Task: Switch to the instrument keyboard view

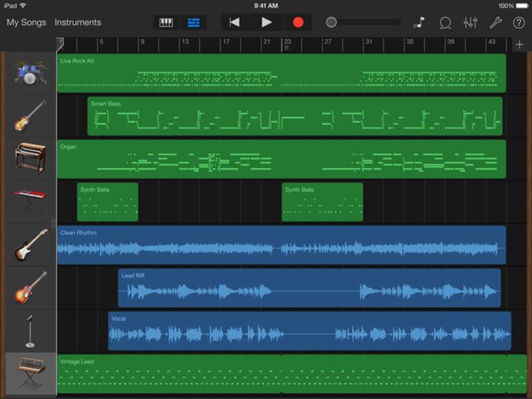Action: (x=167, y=22)
